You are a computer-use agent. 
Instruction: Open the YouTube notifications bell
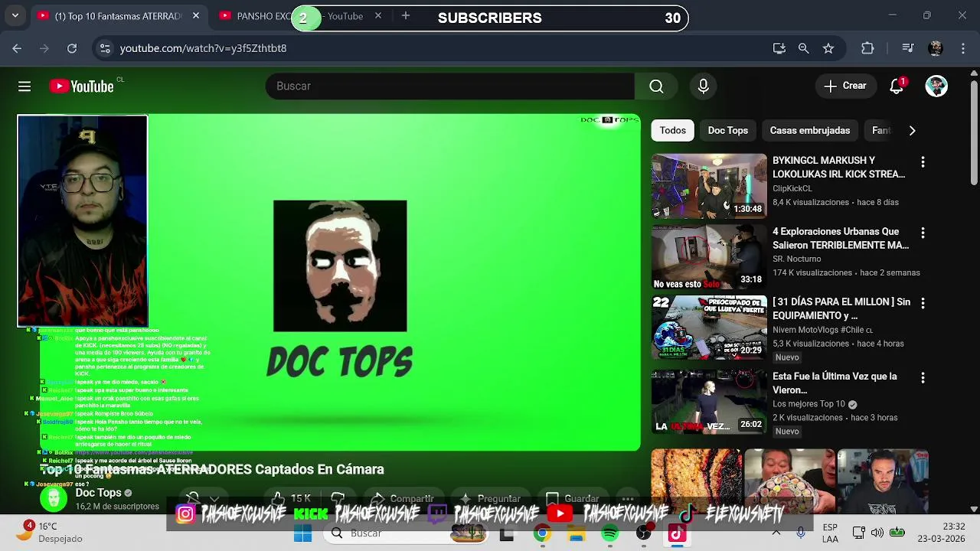897,86
